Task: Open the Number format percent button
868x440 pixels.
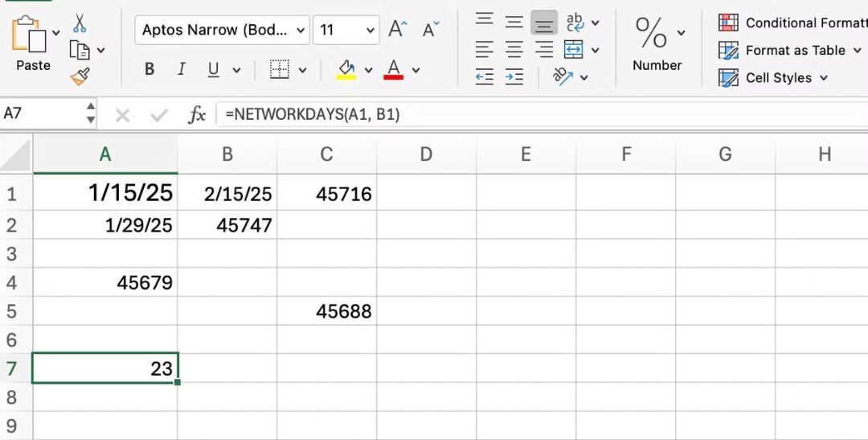Action: (x=652, y=33)
